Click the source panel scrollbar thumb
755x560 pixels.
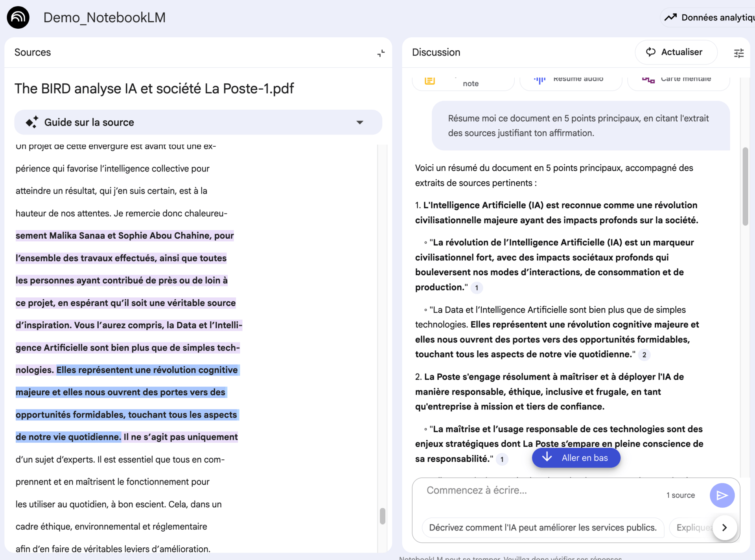tap(382, 516)
